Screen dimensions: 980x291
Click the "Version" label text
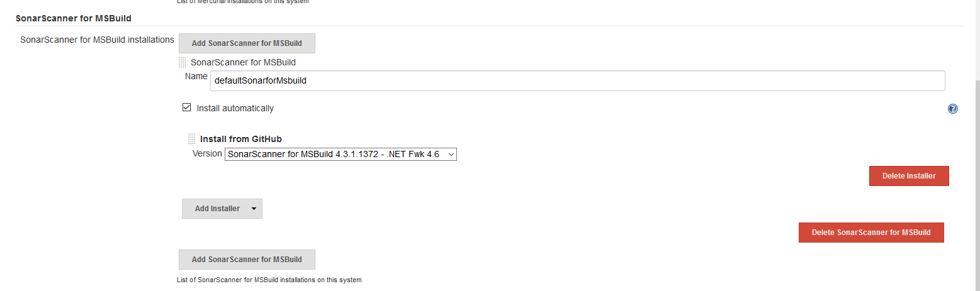click(x=207, y=153)
